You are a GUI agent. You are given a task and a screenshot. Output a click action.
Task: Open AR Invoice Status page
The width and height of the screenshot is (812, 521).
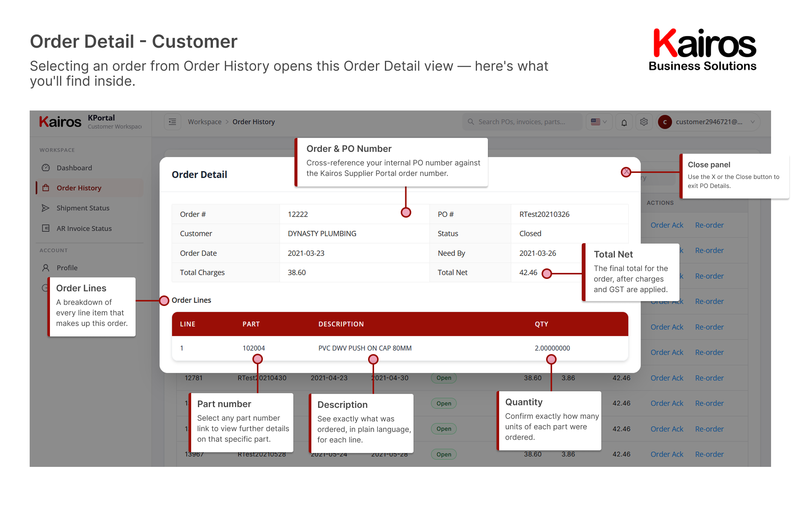coord(84,228)
